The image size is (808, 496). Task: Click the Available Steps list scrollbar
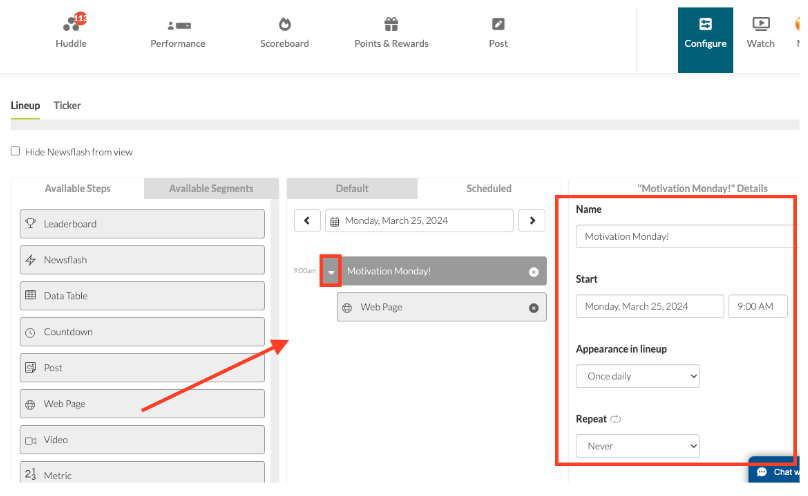275,340
